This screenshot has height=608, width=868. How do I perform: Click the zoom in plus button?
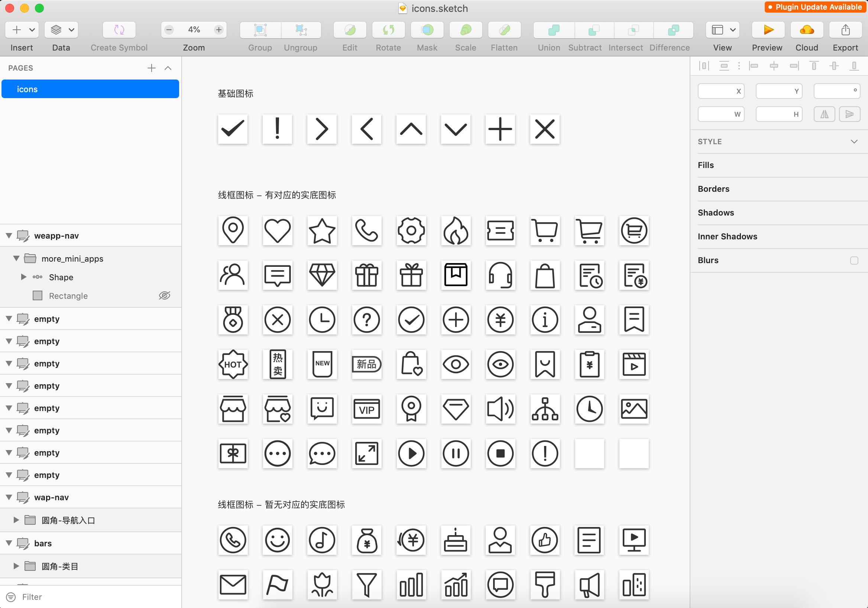coord(218,30)
